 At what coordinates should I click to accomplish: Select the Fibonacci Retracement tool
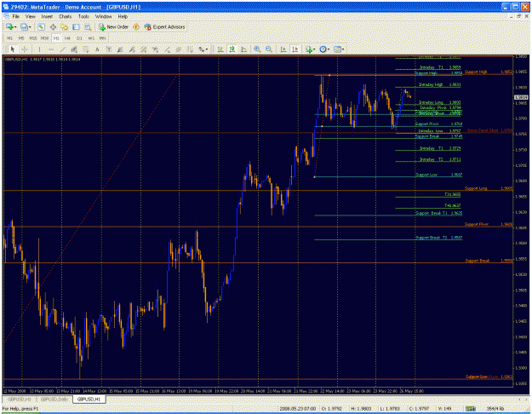click(85, 49)
